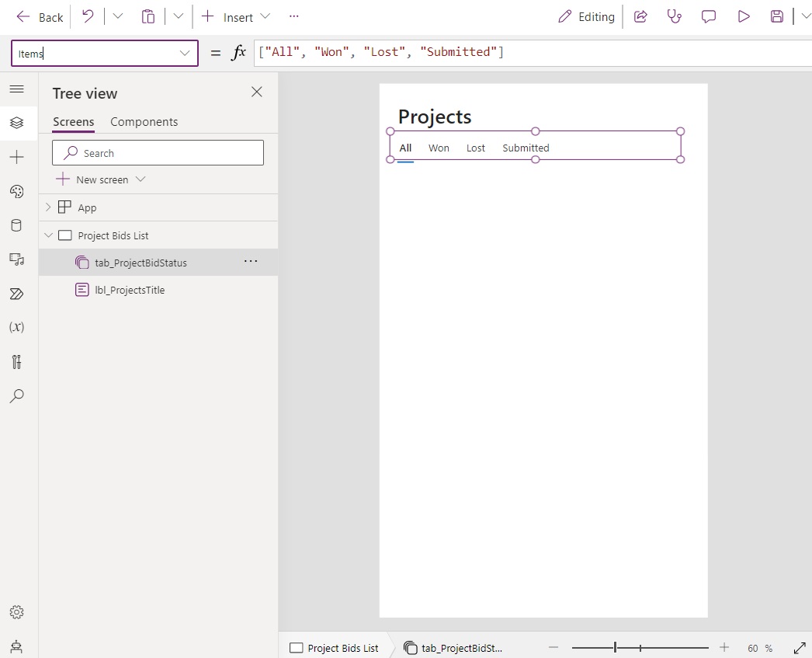
Task: Open the Variables pane (x) icon
Action: (x=17, y=327)
